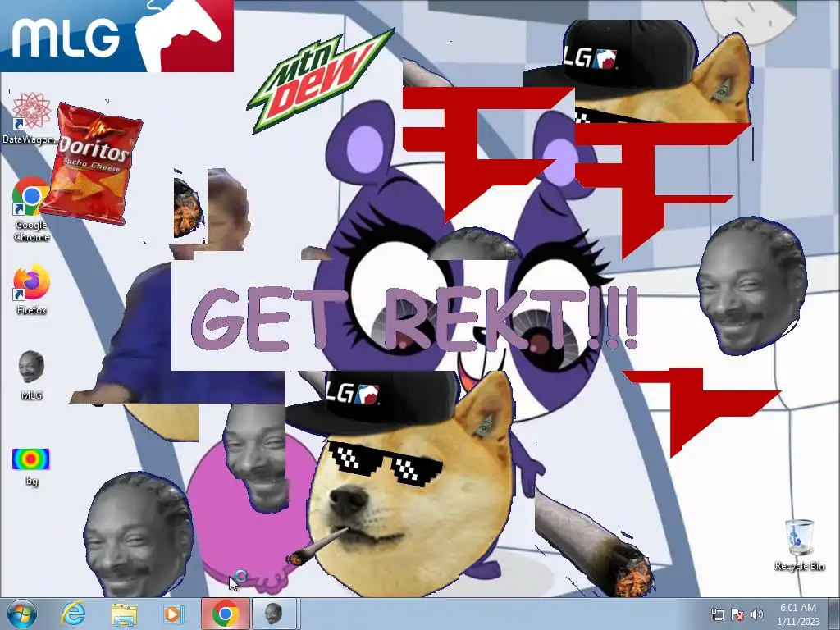
Task: Open Internet Explorer from the taskbar
Action: (73, 614)
